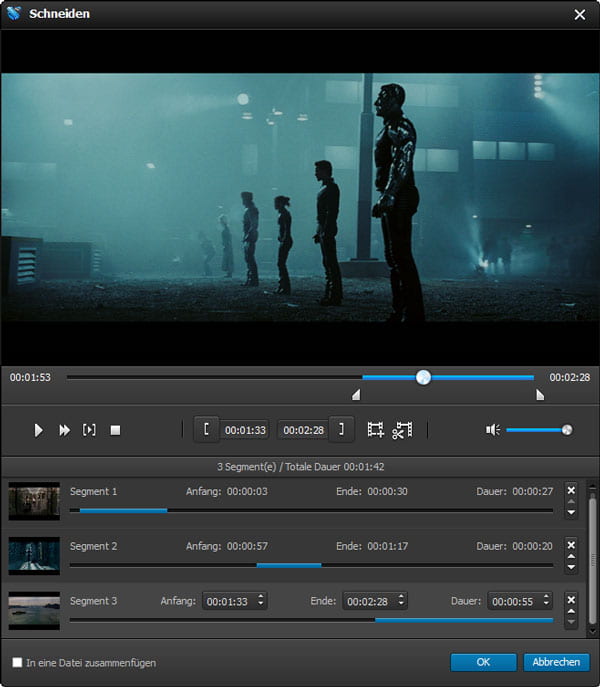Click the play segment bracket icon
The height and width of the screenshot is (687, 600).
coord(89,430)
